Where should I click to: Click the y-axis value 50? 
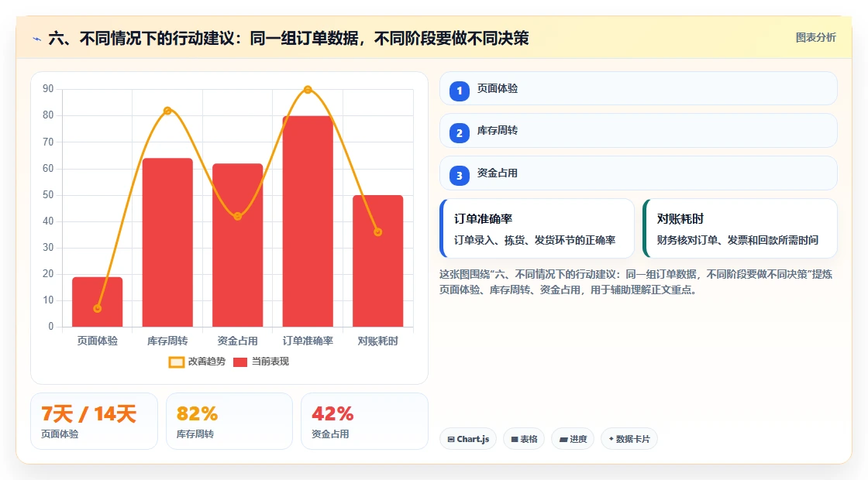(48, 194)
